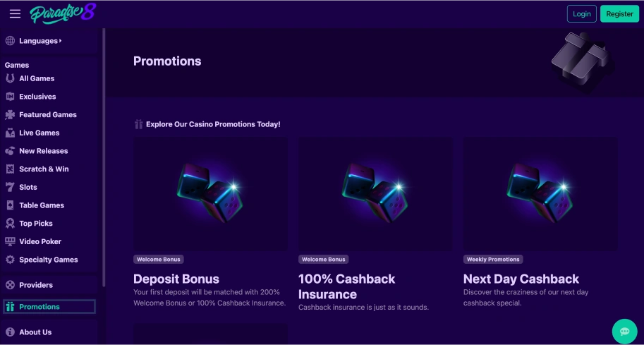Click the Paradise8 logo
The width and height of the screenshot is (644, 345).
coord(63,13)
